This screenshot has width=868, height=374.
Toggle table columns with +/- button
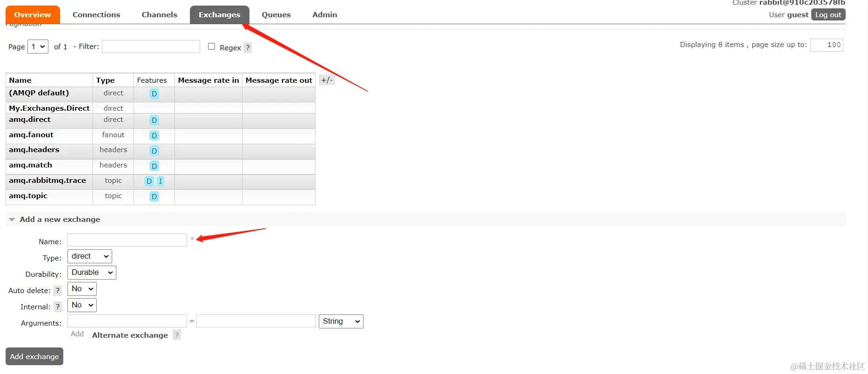327,80
